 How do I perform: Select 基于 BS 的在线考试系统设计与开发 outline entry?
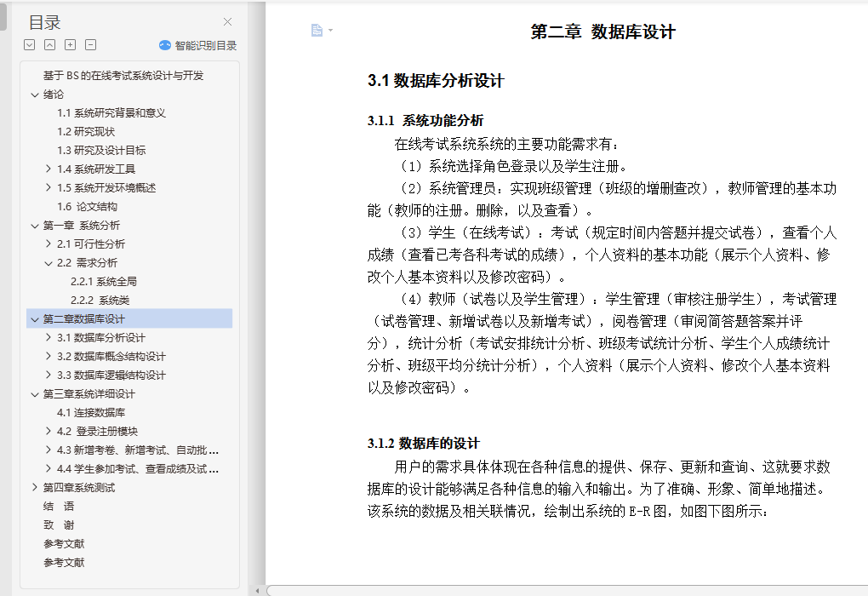[123, 75]
